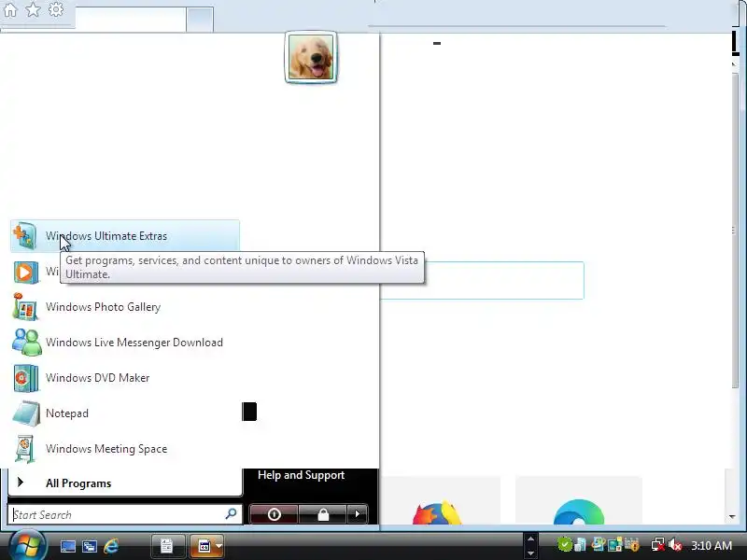Image resolution: width=747 pixels, height=560 pixels.
Task: Click the taskbar up arrow stepper
Action: tap(530, 539)
